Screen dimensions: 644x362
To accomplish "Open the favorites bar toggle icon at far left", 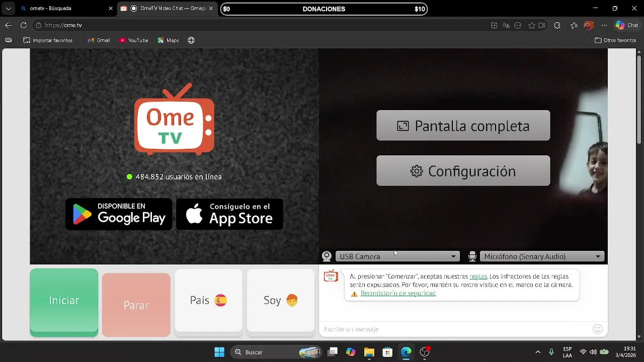I will point(8,40).
